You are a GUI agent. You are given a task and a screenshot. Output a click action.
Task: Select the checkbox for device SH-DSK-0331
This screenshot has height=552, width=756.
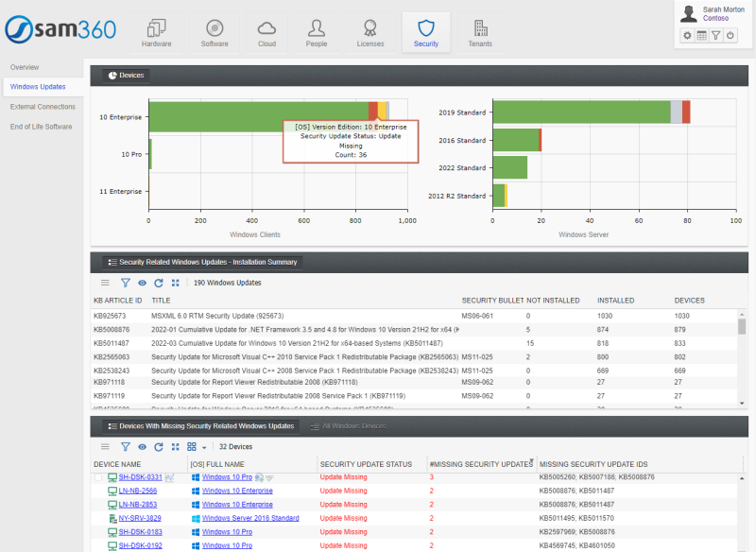99,476
